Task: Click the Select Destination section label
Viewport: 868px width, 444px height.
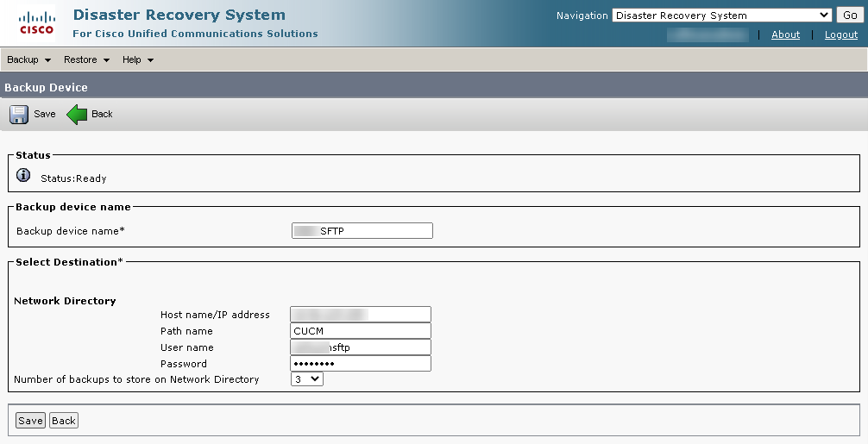Action: [x=69, y=262]
